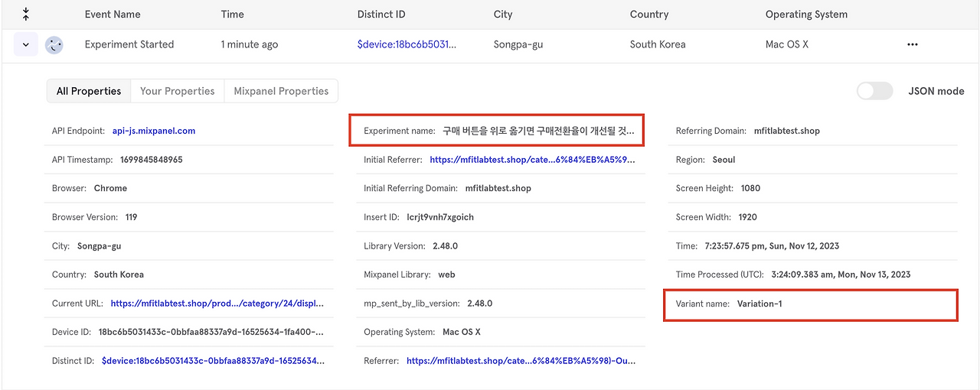Click Distinct ID property $device link
Viewport: 980px width, 390px height.
(213, 361)
